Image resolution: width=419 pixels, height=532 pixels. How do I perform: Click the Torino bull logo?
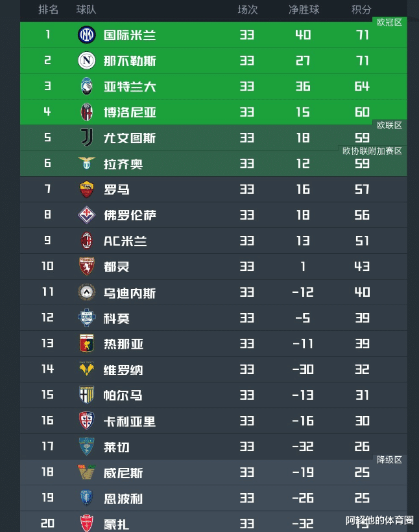point(86,266)
